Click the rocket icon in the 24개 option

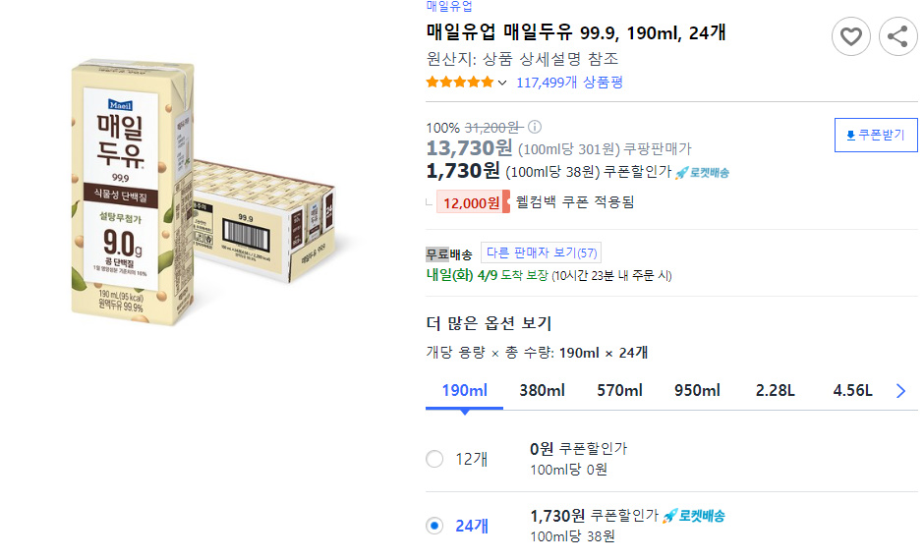[x=669, y=517]
